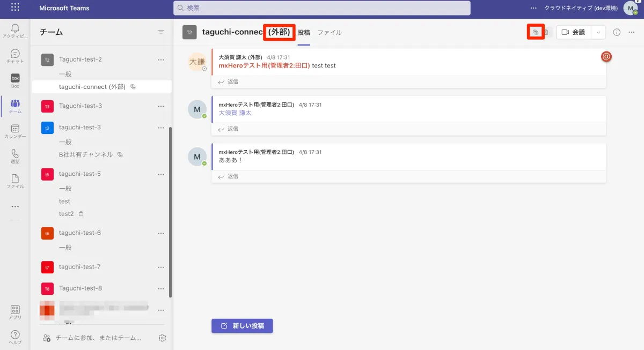Click the 新しい投稿 button
The height and width of the screenshot is (350, 644).
tap(242, 326)
